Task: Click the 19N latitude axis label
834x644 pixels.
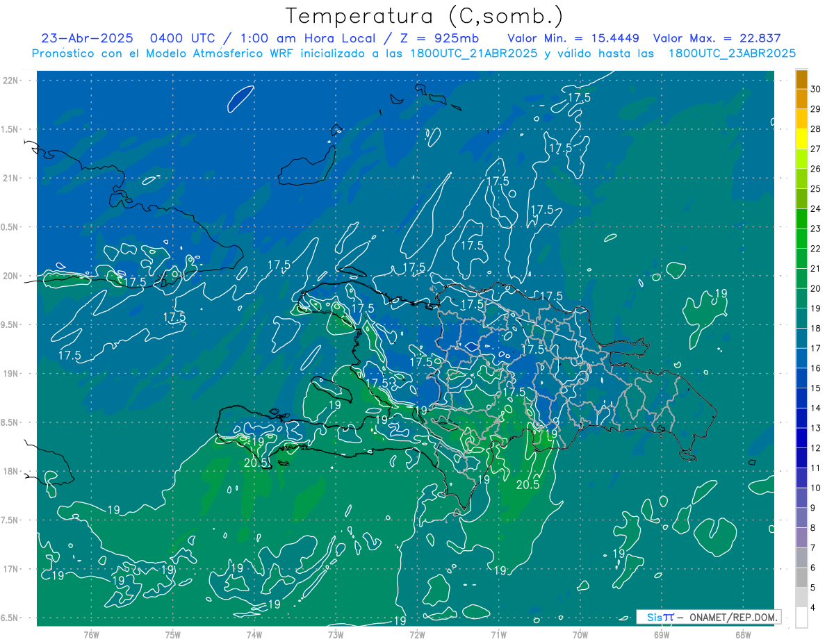Action: pyautogui.click(x=11, y=373)
